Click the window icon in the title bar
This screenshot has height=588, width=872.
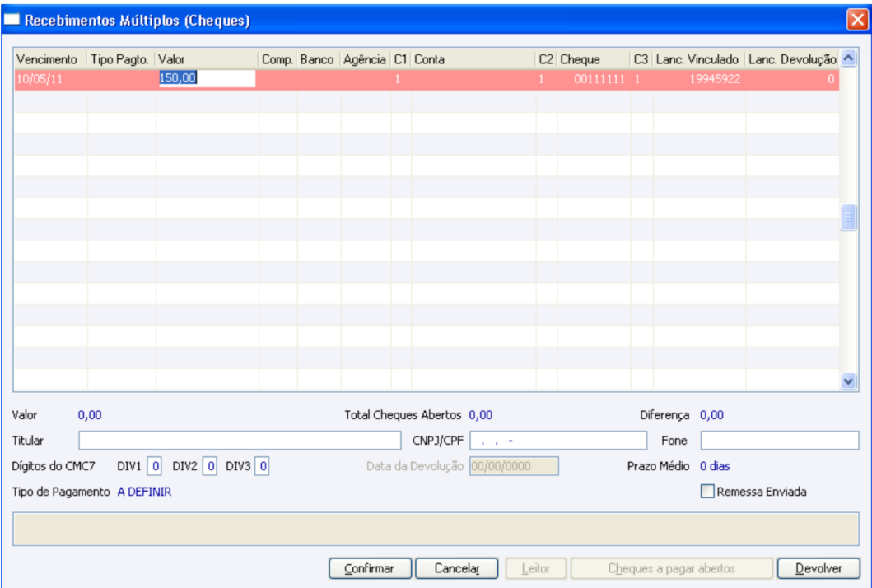(12, 20)
